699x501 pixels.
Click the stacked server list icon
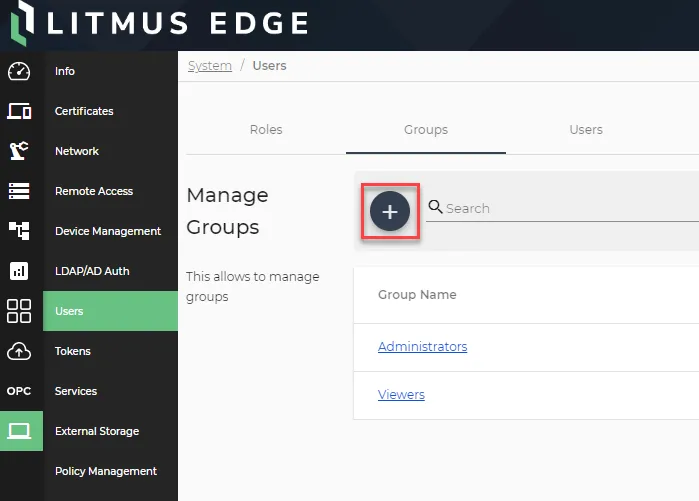(x=19, y=191)
